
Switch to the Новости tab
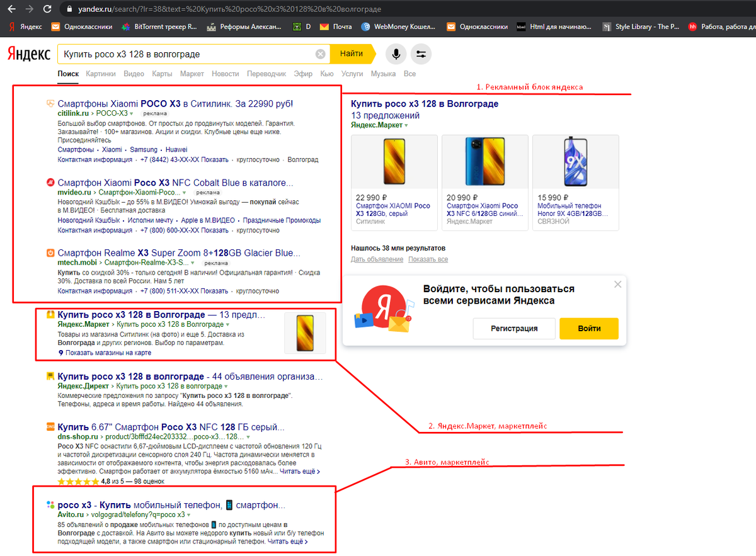click(226, 74)
